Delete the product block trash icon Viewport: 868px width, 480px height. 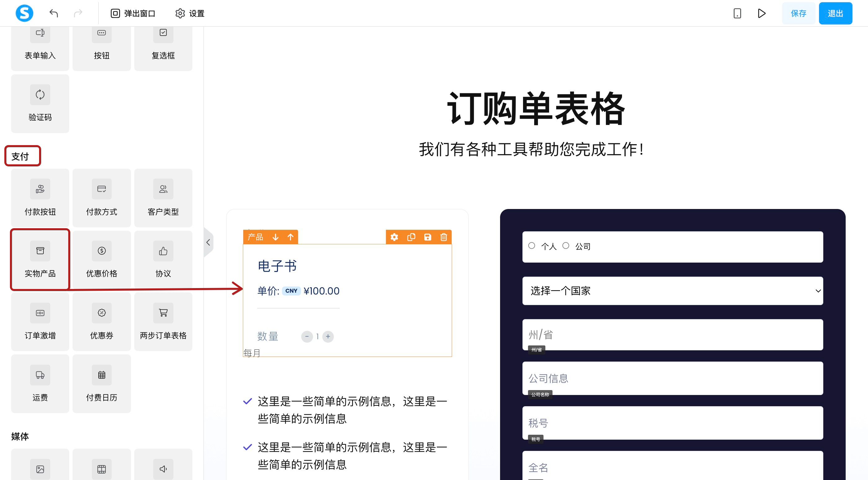pyautogui.click(x=443, y=237)
